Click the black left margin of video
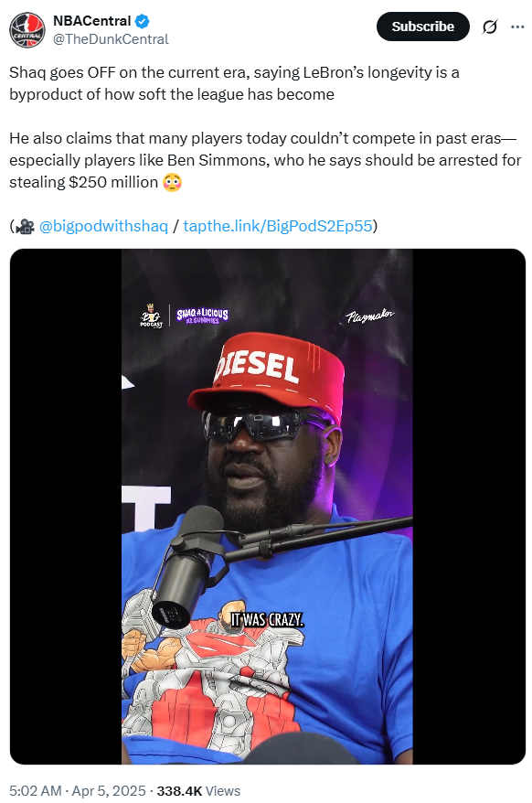532x803 pixels. coord(66,507)
